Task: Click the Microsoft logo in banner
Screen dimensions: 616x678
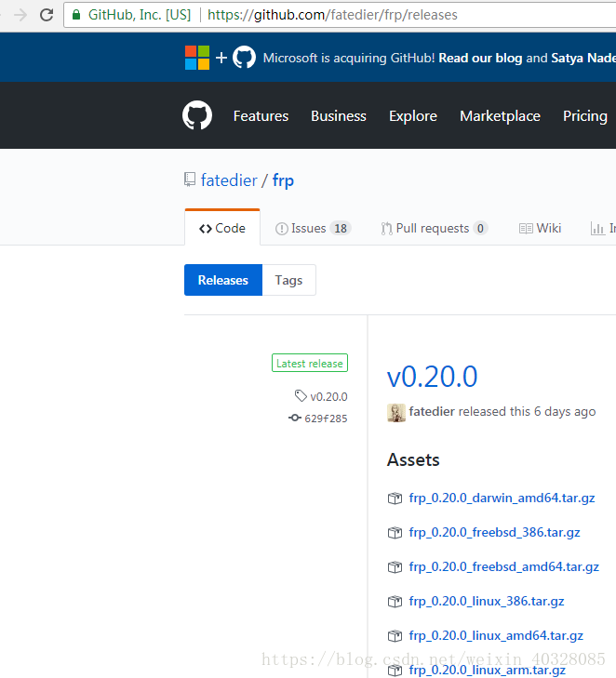Action: coord(197,58)
